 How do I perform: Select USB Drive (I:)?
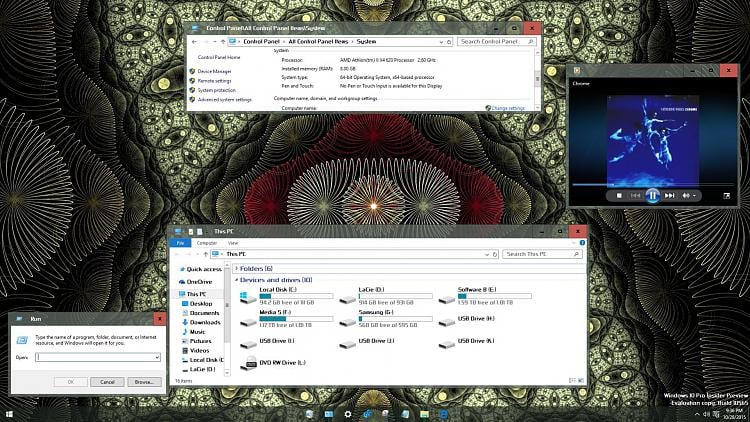pos(267,342)
